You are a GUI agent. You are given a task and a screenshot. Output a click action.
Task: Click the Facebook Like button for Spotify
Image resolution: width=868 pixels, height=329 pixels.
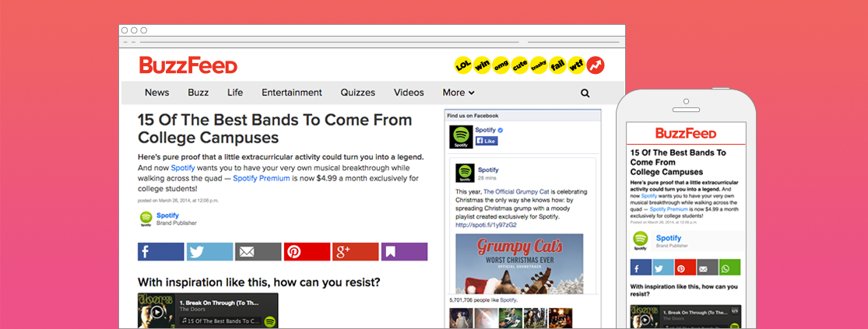coord(486,141)
